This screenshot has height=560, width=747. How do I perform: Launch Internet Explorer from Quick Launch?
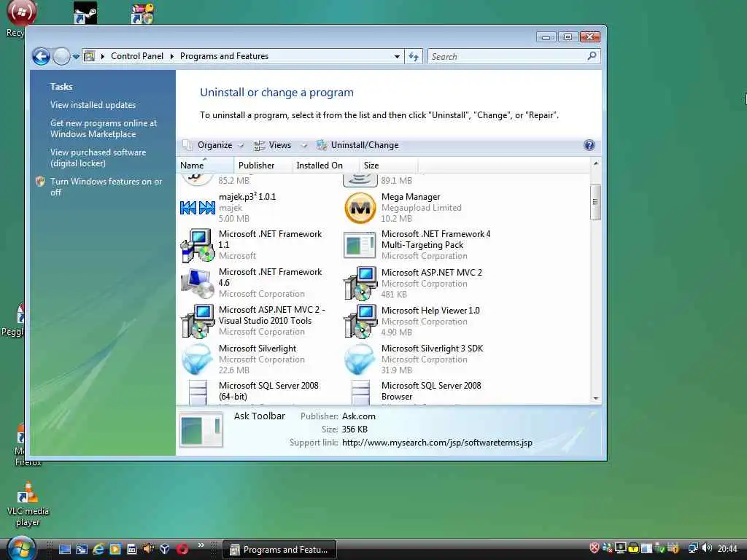98,549
